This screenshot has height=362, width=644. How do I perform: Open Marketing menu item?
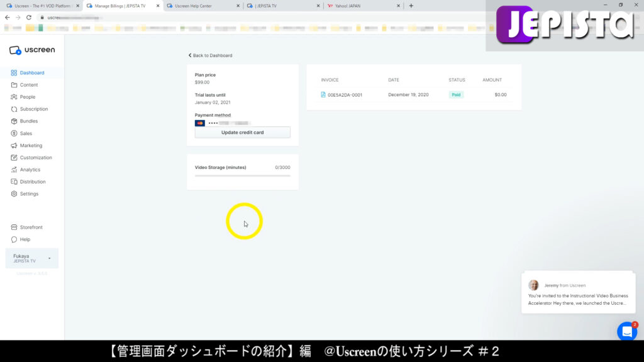[31, 145]
